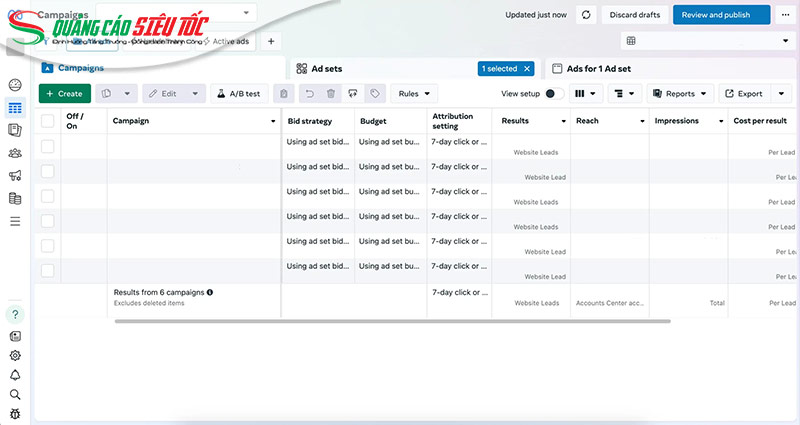The height and width of the screenshot is (425, 800).
Task: Switch to Ads for 1 Ad set tab
Action: coord(672,68)
